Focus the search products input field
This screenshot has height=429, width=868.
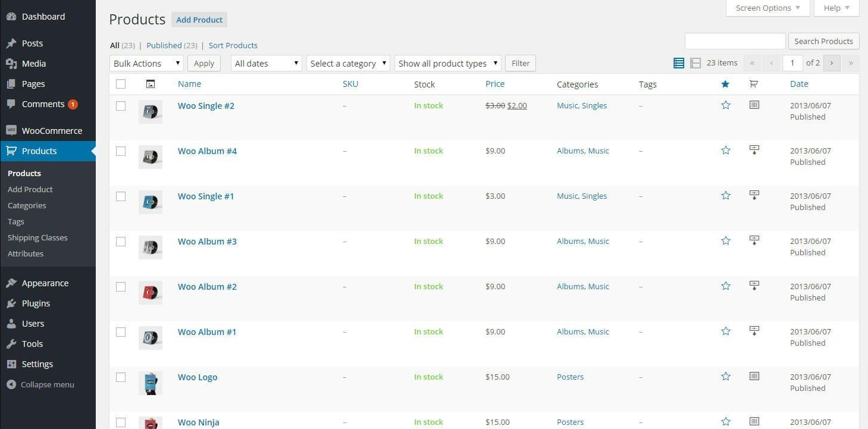click(735, 41)
